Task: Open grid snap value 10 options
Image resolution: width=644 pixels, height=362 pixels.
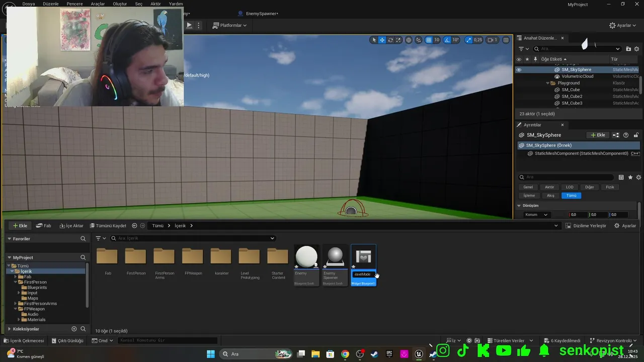Action: [437, 40]
